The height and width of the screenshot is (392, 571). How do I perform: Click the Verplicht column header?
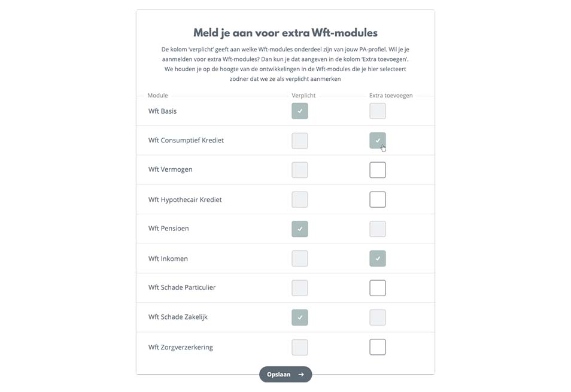(303, 96)
